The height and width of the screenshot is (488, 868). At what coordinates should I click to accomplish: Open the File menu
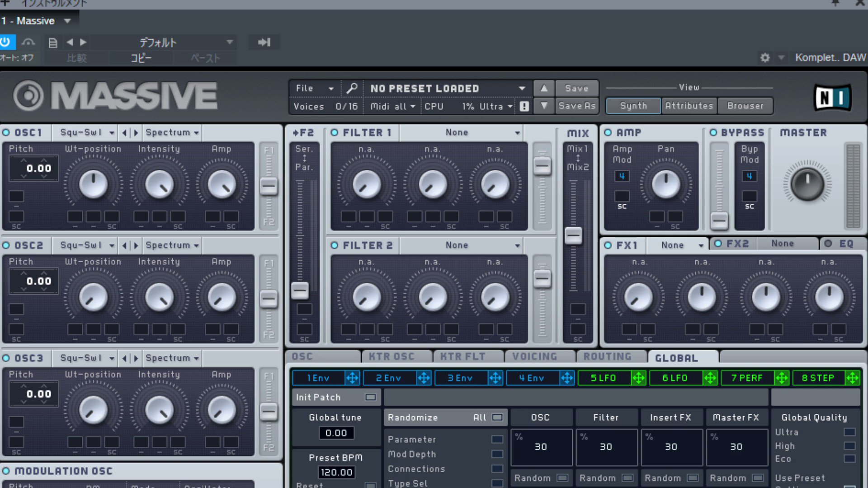314,89
